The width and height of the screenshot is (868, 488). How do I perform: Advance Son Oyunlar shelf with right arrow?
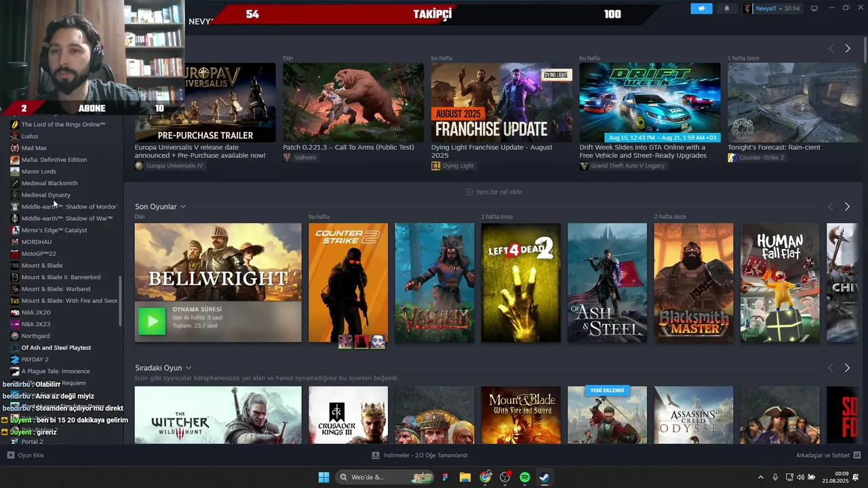coord(847,206)
